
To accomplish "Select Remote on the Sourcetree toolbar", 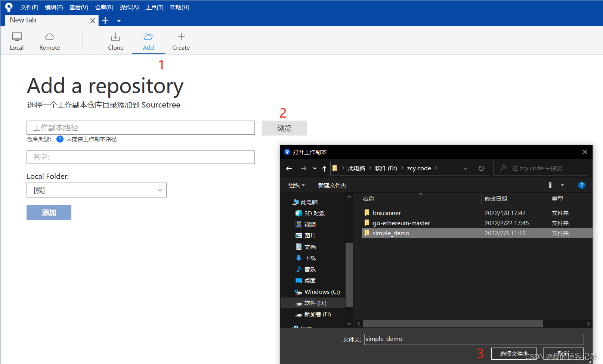I will (x=50, y=40).
